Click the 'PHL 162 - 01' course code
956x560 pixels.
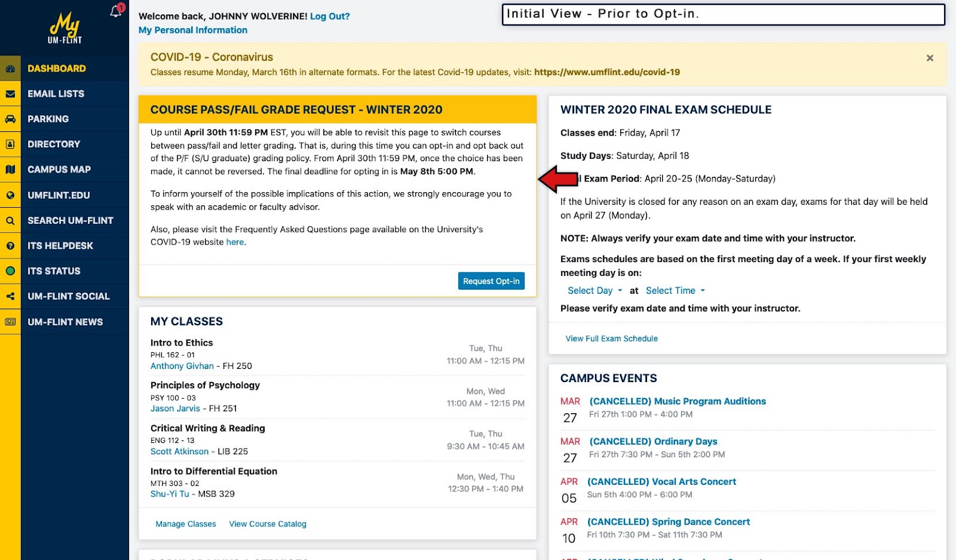click(173, 355)
